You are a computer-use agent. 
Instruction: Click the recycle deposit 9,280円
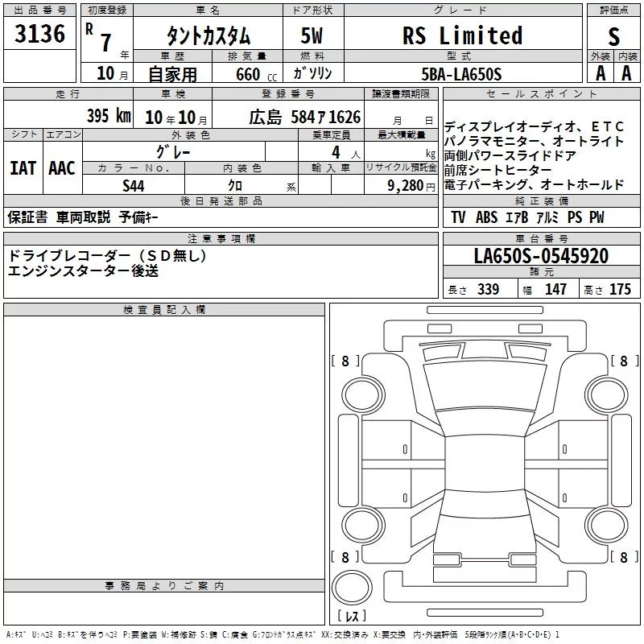click(411, 186)
